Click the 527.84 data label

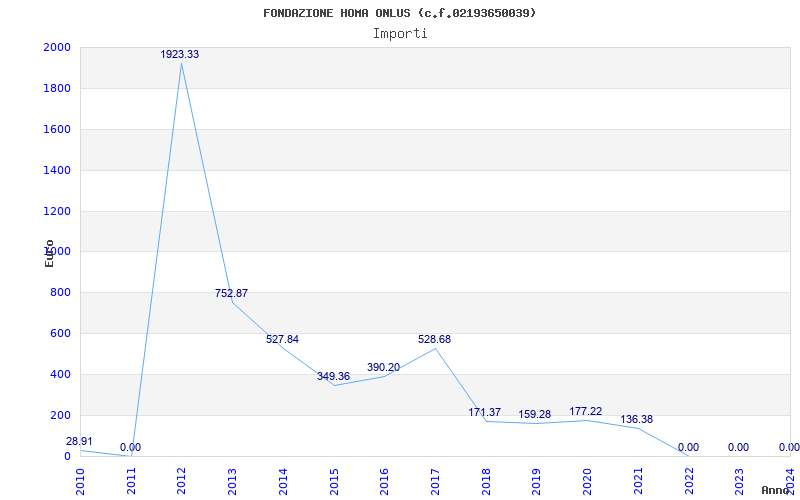(x=282, y=339)
